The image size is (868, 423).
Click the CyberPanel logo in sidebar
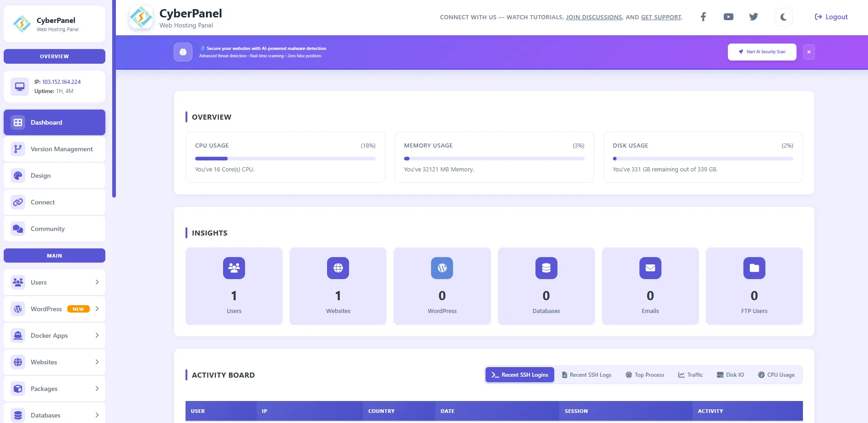[x=22, y=24]
